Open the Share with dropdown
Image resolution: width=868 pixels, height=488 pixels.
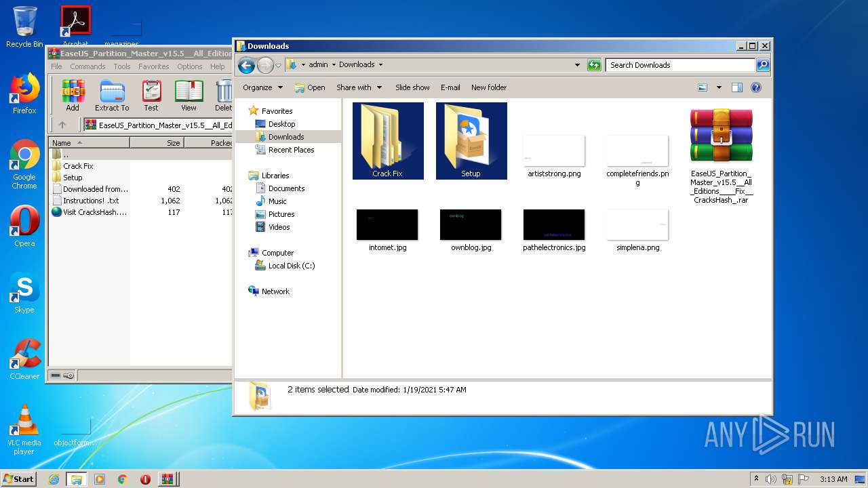359,87
